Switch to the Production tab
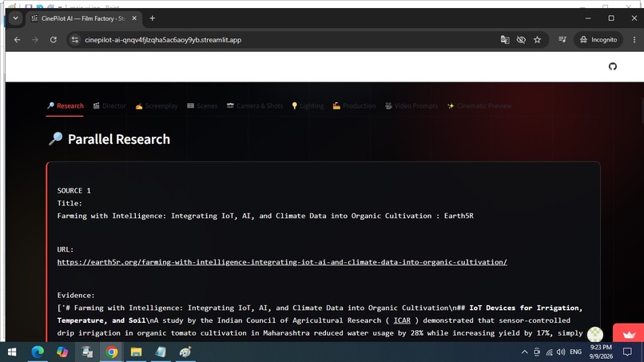The height and width of the screenshot is (362, 644). pos(354,106)
